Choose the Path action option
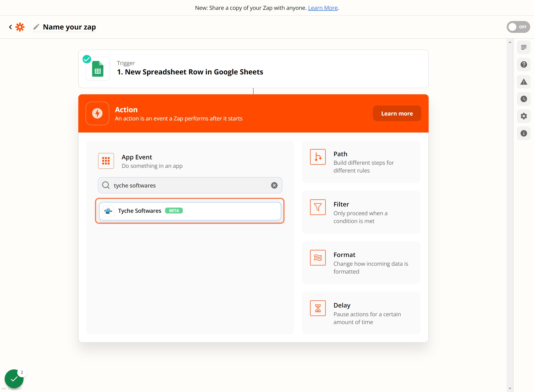 coord(361,162)
